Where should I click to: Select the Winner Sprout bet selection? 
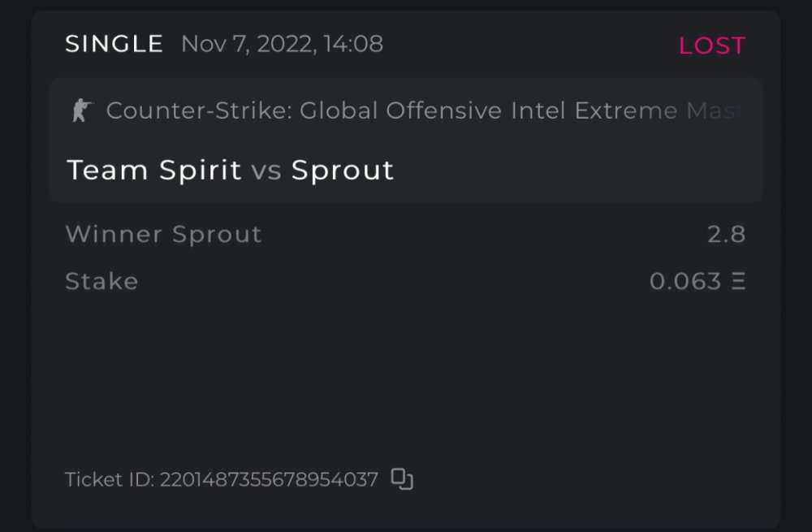pyautogui.click(x=163, y=235)
